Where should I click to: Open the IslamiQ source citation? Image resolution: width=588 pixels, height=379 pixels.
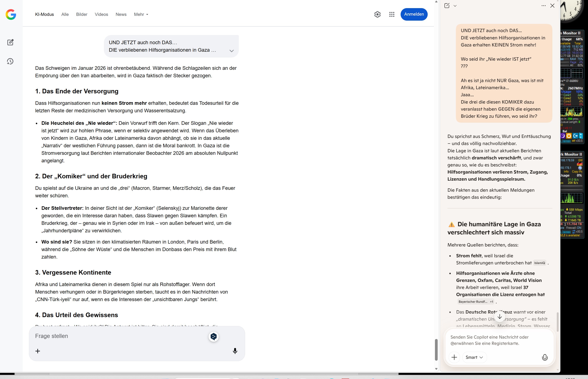pos(539,263)
